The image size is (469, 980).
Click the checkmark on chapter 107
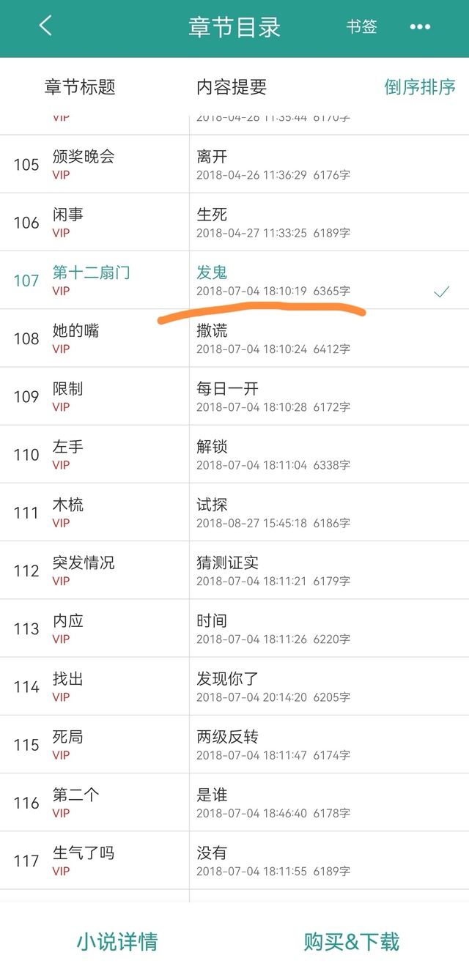pos(441,292)
